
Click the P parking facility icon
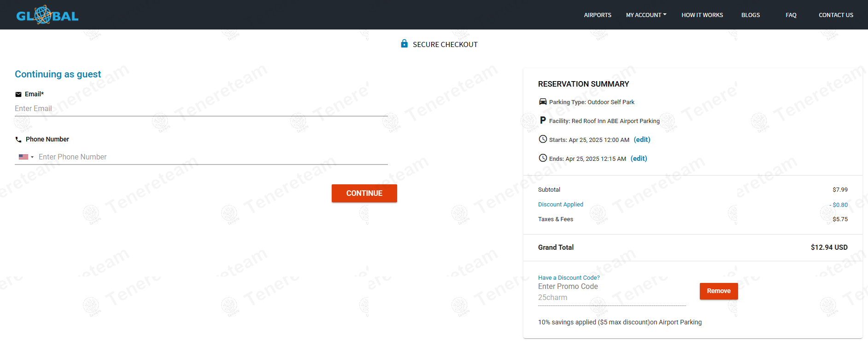pyautogui.click(x=543, y=120)
